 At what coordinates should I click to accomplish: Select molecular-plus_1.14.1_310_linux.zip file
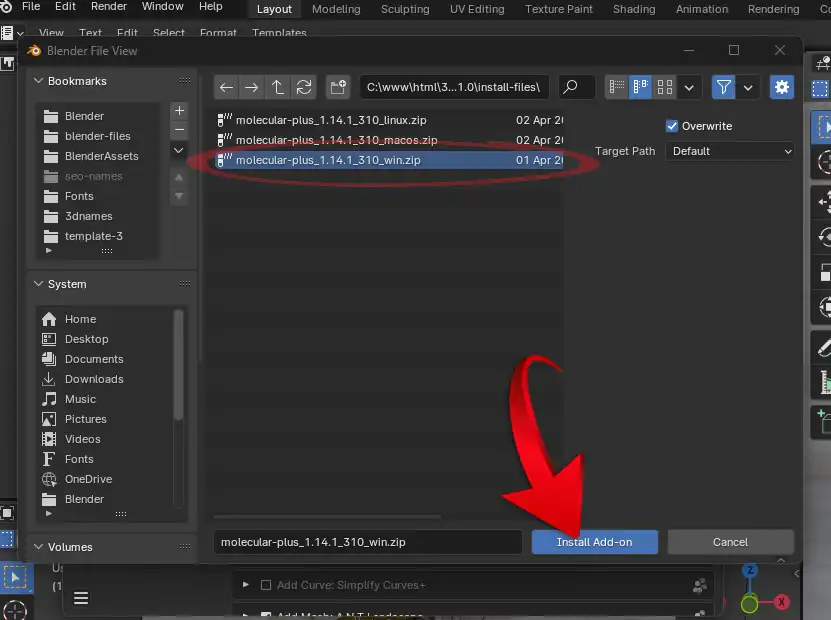click(388, 120)
